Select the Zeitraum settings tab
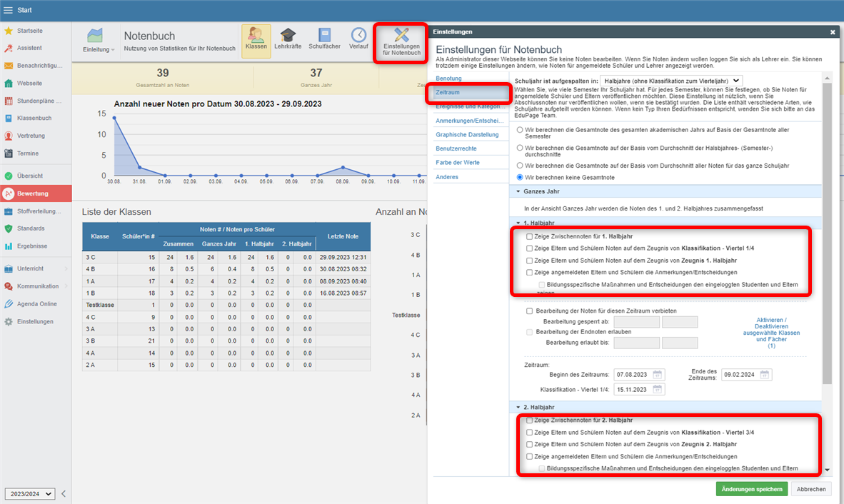The width and height of the screenshot is (844, 504). 471,93
